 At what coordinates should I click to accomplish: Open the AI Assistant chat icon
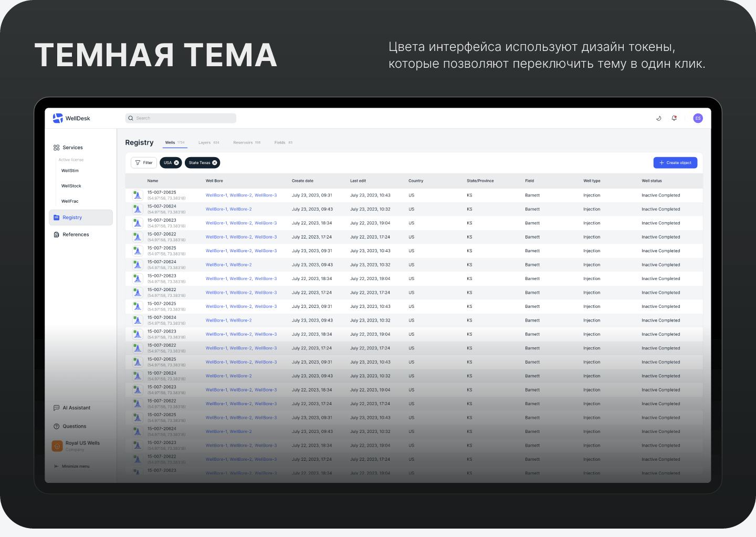[57, 408]
